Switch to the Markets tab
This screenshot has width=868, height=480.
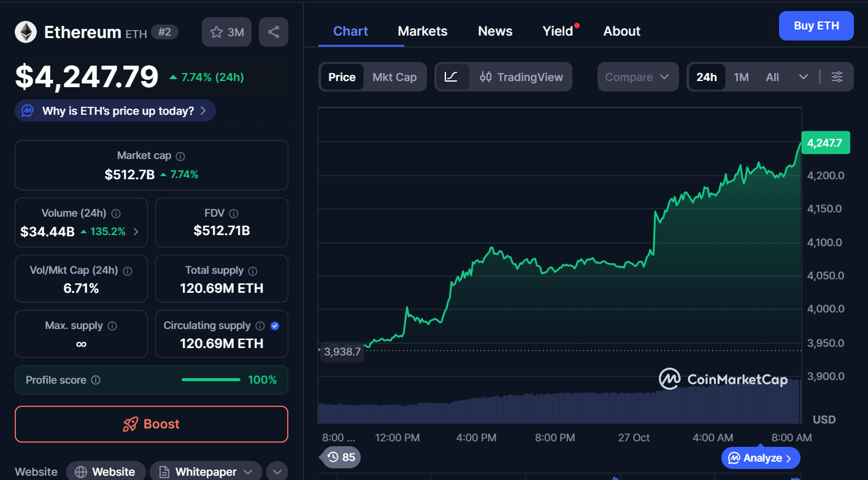point(423,31)
